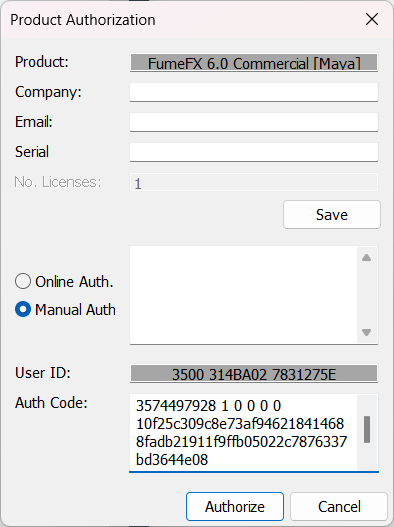Click the Serial label
The height and width of the screenshot is (527, 394).
pyautogui.click(x=32, y=152)
